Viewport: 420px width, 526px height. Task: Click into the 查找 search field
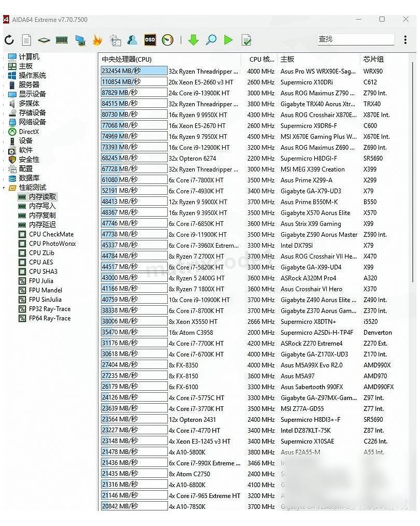355,39
